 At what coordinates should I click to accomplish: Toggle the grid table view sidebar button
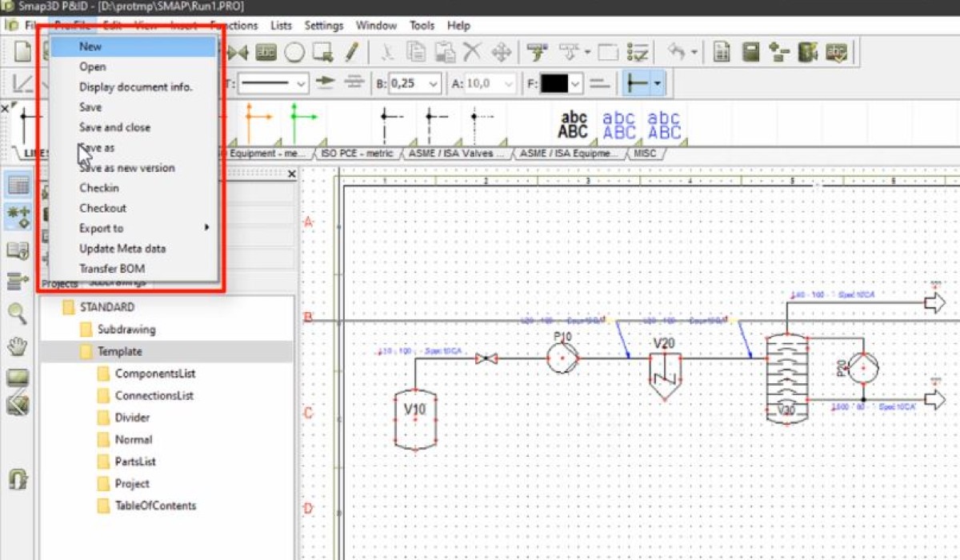coord(18,185)
